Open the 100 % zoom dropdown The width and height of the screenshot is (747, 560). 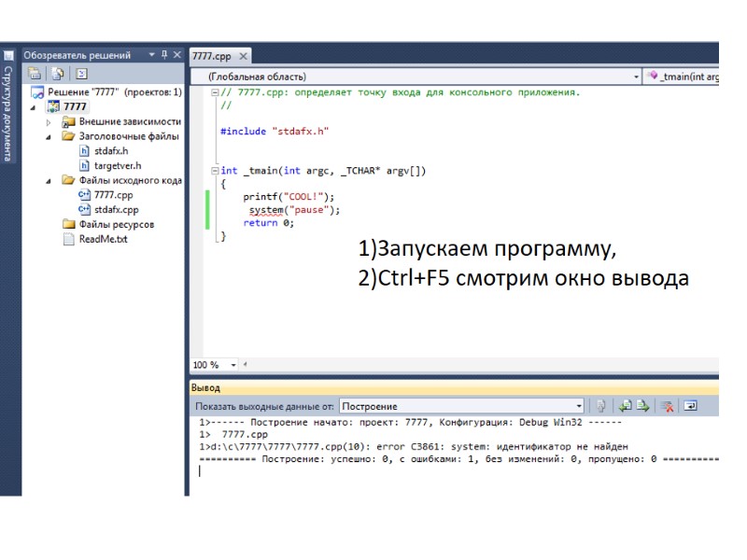tap(233, 365)
